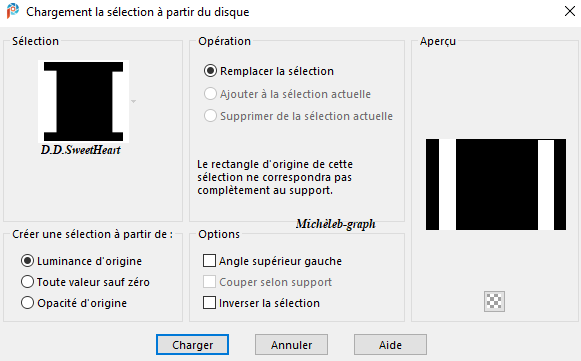
Task: Close the Chargement la sélection dialog
Action: coord(570,11)
